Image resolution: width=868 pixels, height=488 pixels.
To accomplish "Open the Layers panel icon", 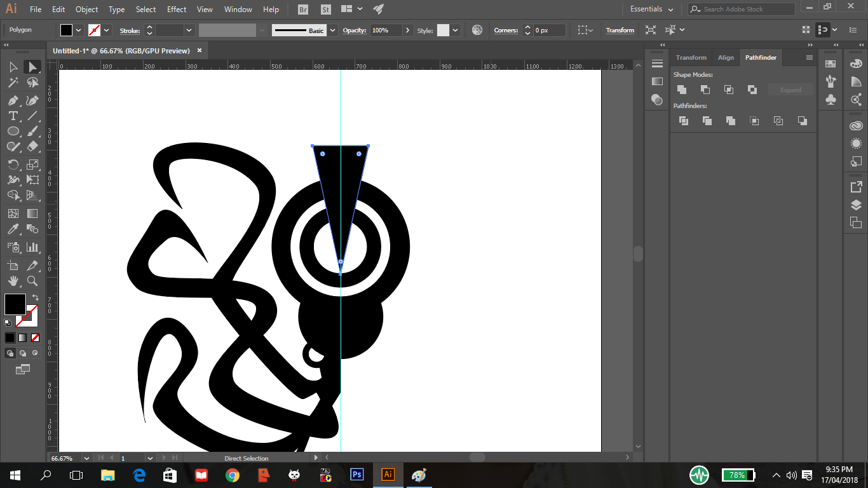I will [x=856, y=205].
